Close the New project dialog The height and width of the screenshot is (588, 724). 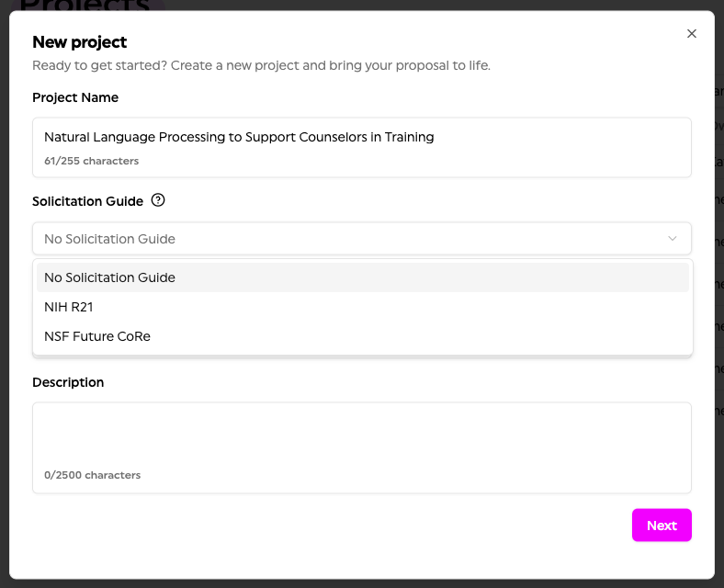[x=692, y=34]
